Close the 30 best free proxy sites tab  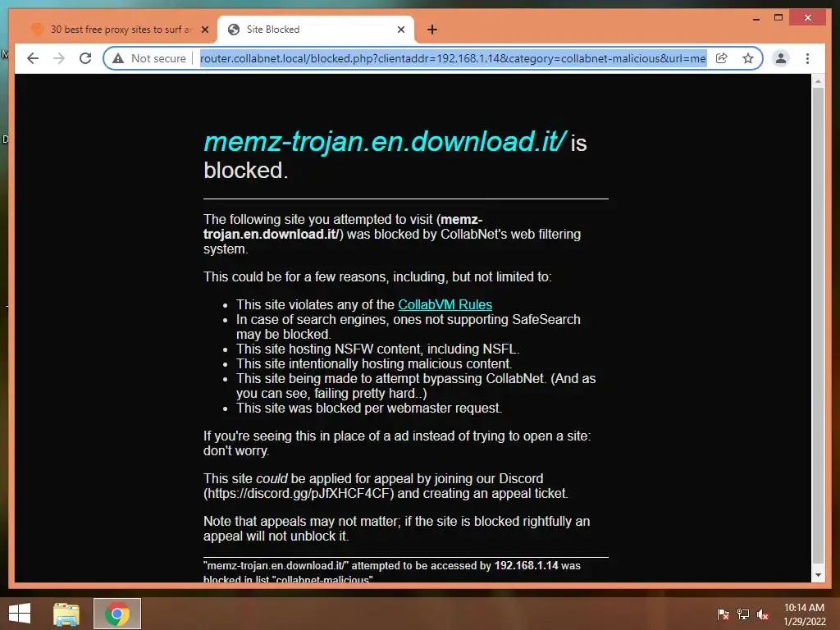coord(204,30)
